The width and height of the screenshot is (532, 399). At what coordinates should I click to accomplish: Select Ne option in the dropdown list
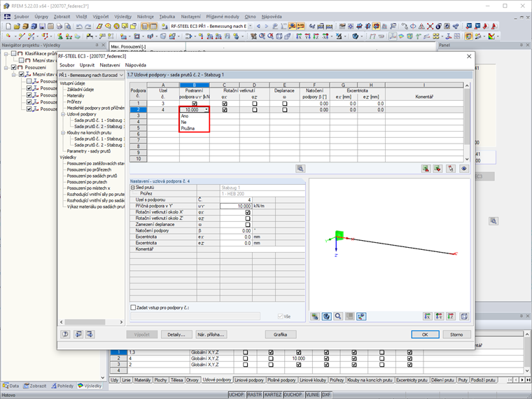click(x=195, y=122)
